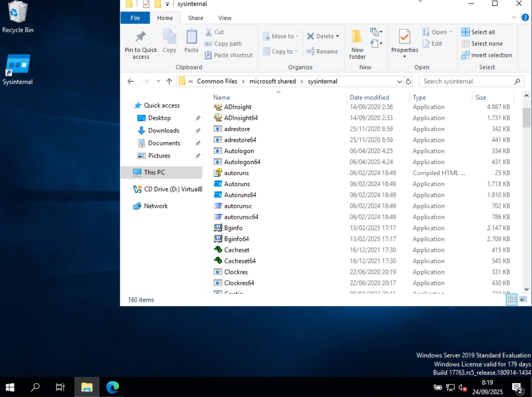Click the Rename ribbon button
Screen dimensions: 532x397
[322, 52]
